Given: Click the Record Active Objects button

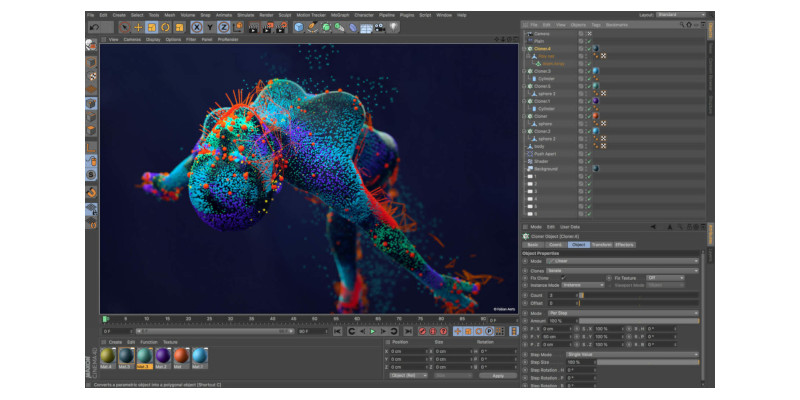Looking at the screenshot, I should (x=422, y=331).
